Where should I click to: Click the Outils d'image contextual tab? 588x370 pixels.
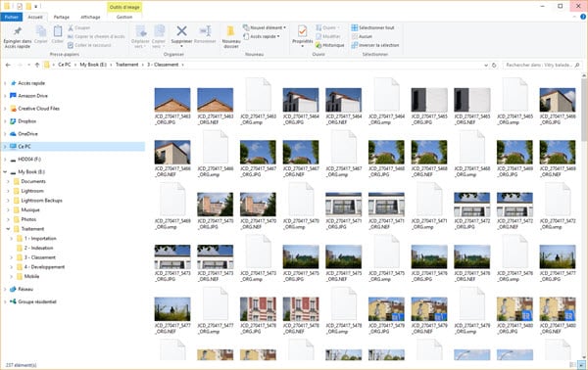(x=124, y=7)
